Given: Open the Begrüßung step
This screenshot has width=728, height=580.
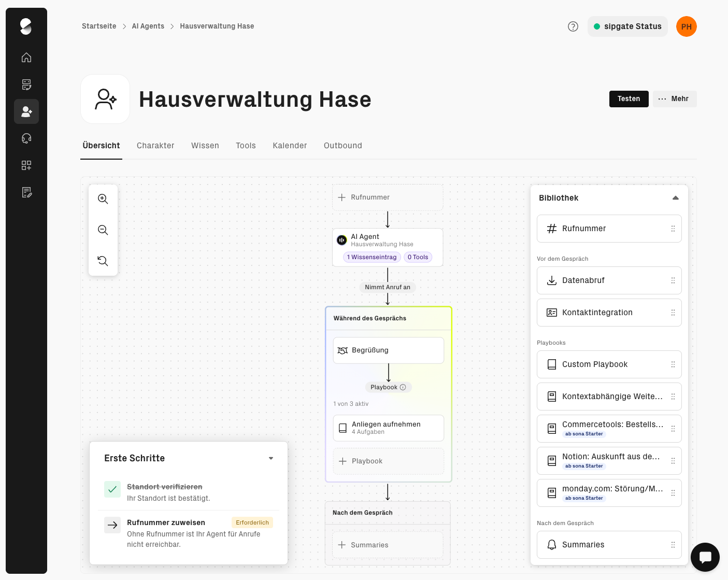Looking at the screenshot, I should click(x=389, y=350).
